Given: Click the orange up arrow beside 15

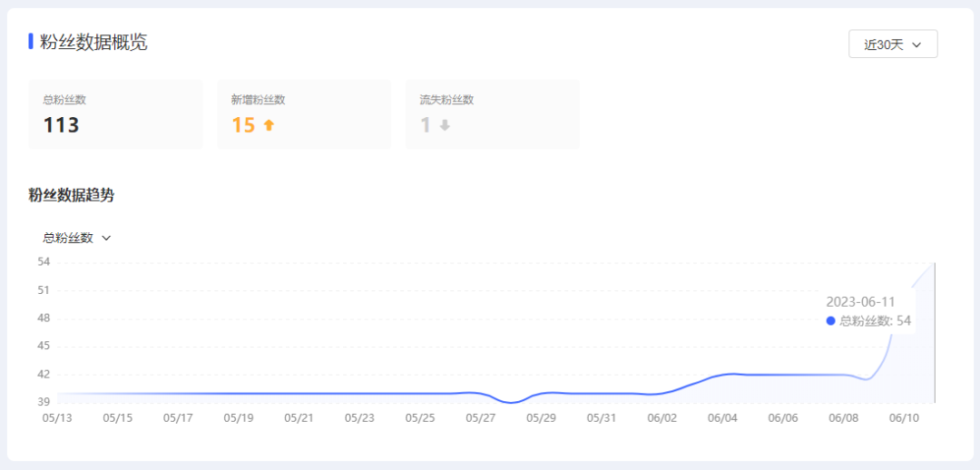Looking at the screenshot, I should pos(269,125).
